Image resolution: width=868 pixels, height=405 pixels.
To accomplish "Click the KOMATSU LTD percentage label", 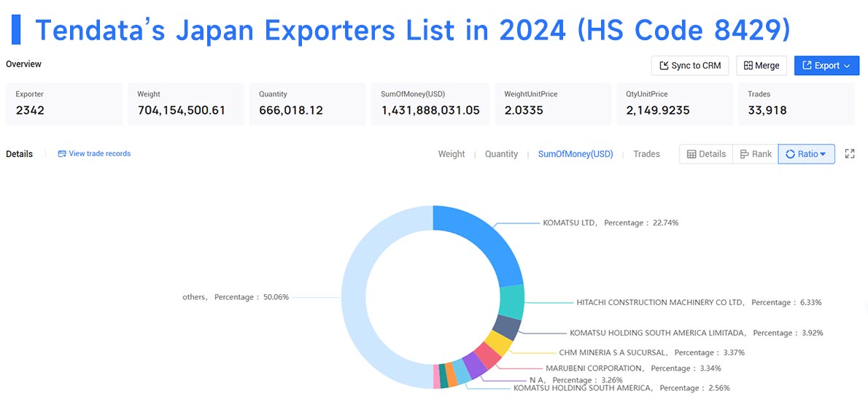I will click(611, 223).
